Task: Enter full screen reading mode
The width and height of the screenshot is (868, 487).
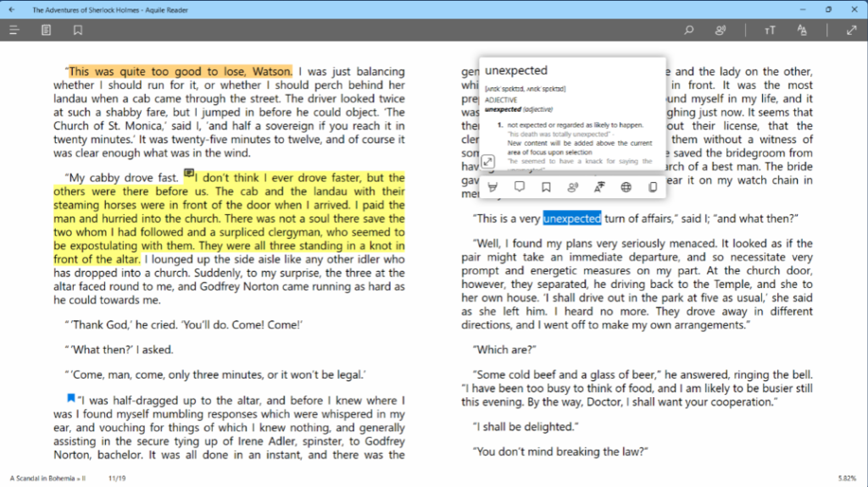Action: click(x=851, y=30)
